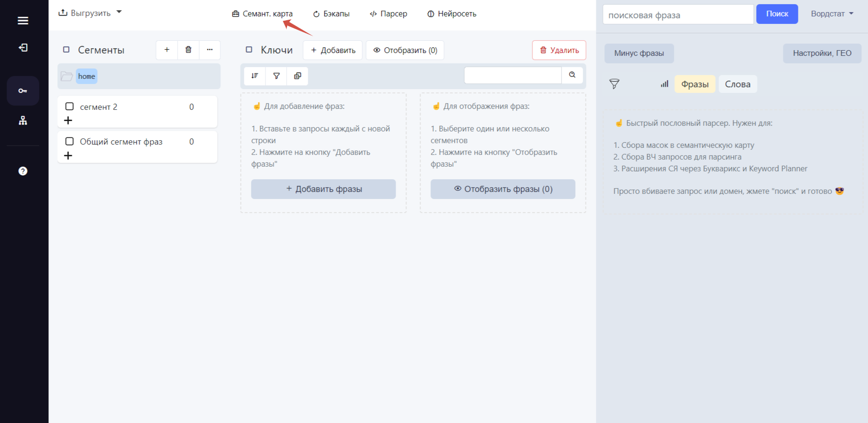This screenshot has width=868, height=423.
Task: Click the logout icon in sidebar
Action: tap(23, 47)
